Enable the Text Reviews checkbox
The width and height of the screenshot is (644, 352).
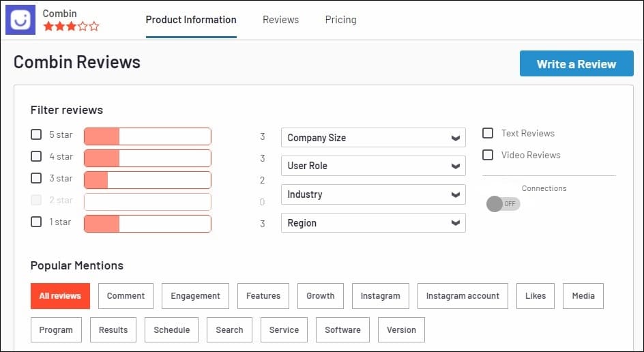click(488, 133)
